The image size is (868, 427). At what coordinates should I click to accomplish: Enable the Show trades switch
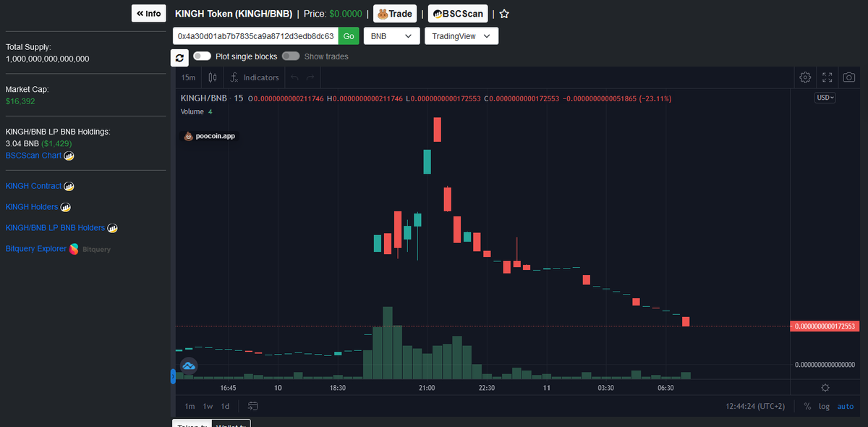(x=291, y=56)
